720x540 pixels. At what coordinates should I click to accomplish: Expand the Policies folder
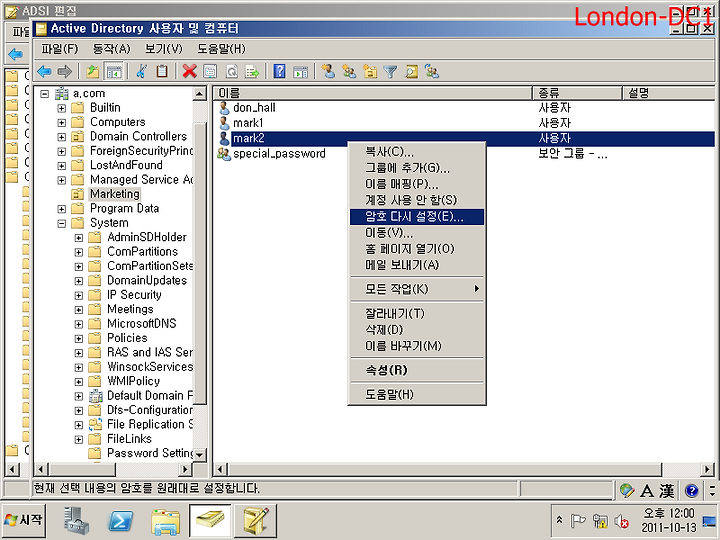click(x=79, y=339)
